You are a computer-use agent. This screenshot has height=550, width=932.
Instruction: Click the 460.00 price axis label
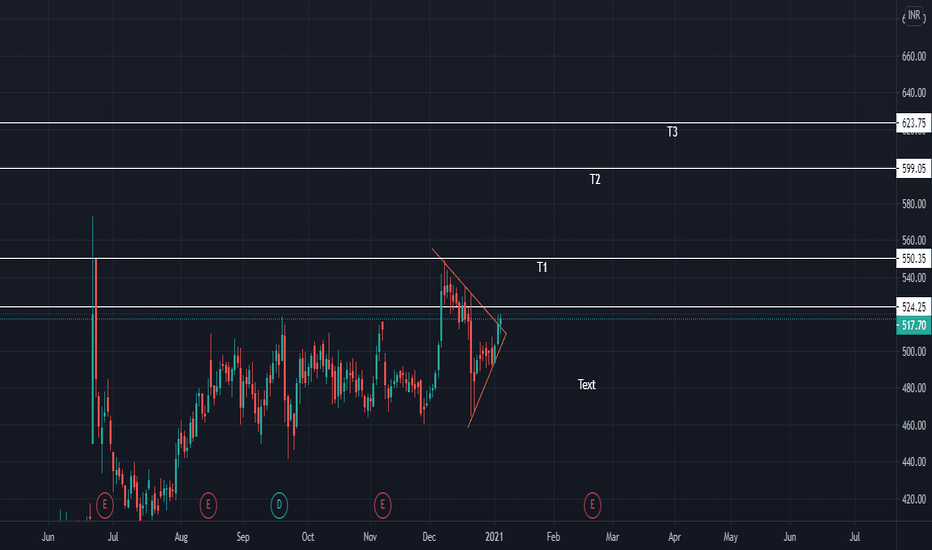point(914,425)
